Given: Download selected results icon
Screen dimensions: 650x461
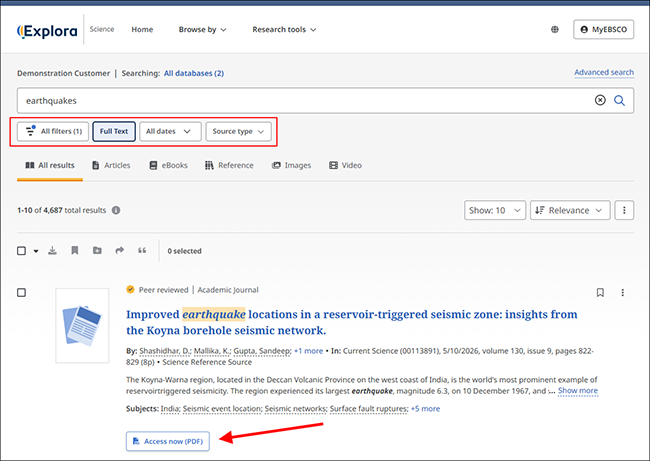Looking at the screenshot, I should (52, 250).
